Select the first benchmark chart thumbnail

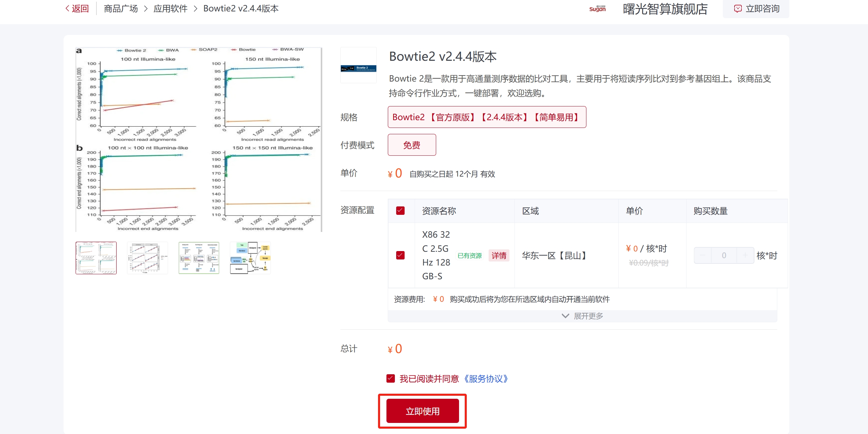[96, 258]
